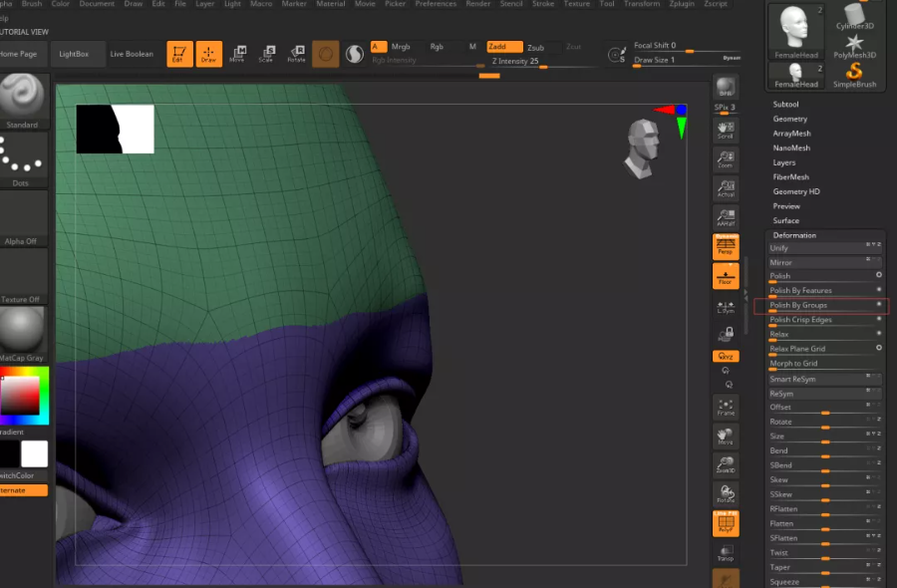Open the Texture Off selector

(23, 276)
